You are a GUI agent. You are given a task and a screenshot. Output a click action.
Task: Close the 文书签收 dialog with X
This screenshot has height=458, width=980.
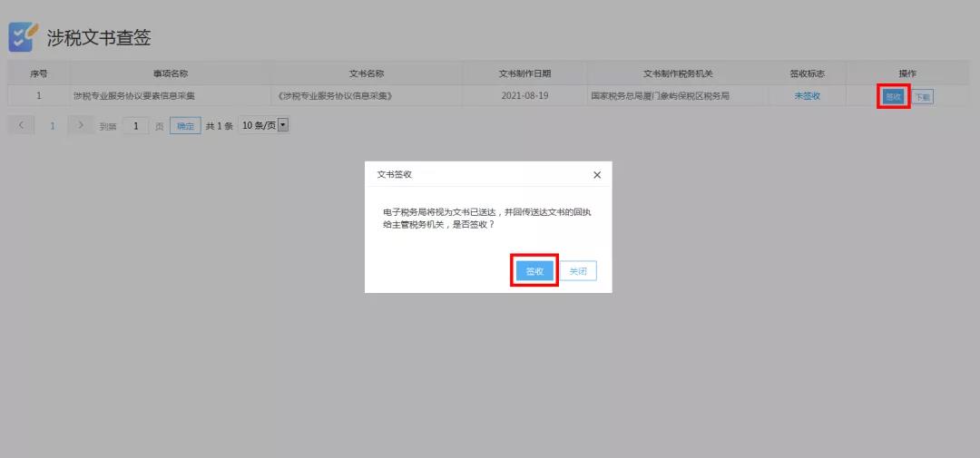pyautogui.click(x=597, y=175)
